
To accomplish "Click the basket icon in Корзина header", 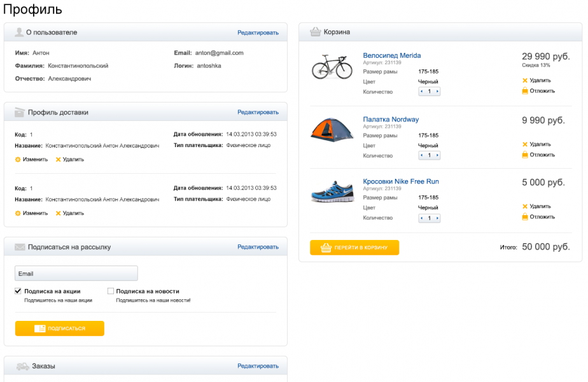I will click(315, 32).
